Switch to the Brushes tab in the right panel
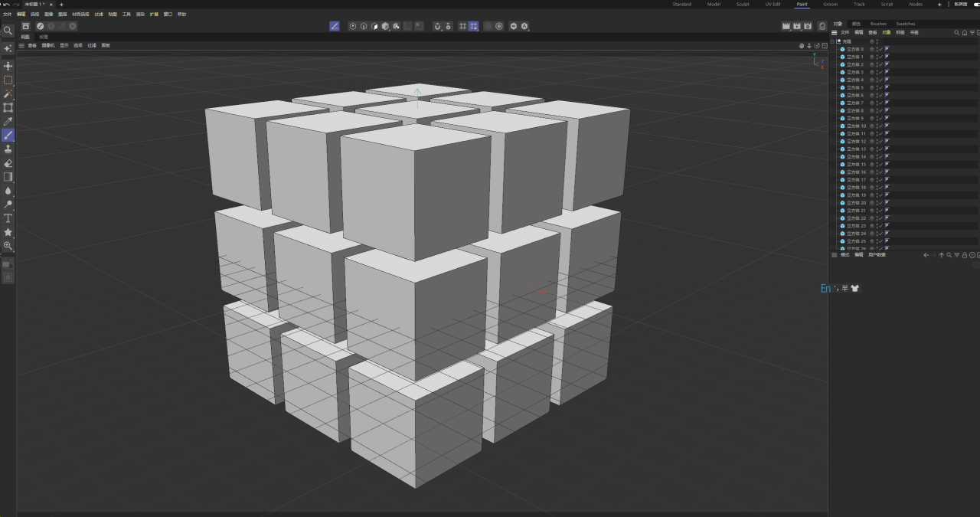The width and height of the screenshot is (980, 517). point(878,24)
